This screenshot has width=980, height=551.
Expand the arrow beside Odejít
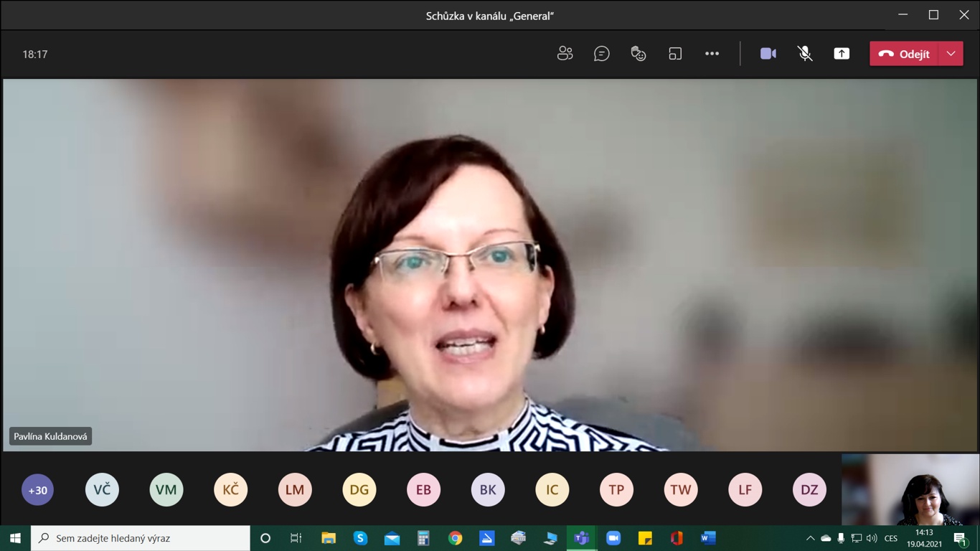click(x=951, y=54)
